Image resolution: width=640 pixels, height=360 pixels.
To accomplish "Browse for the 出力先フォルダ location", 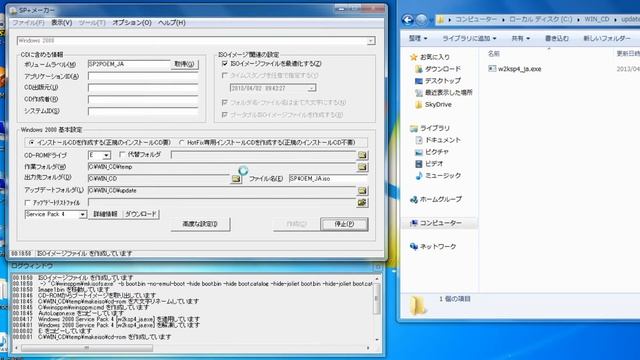I will pyautogui.click(x=236, y=179).
